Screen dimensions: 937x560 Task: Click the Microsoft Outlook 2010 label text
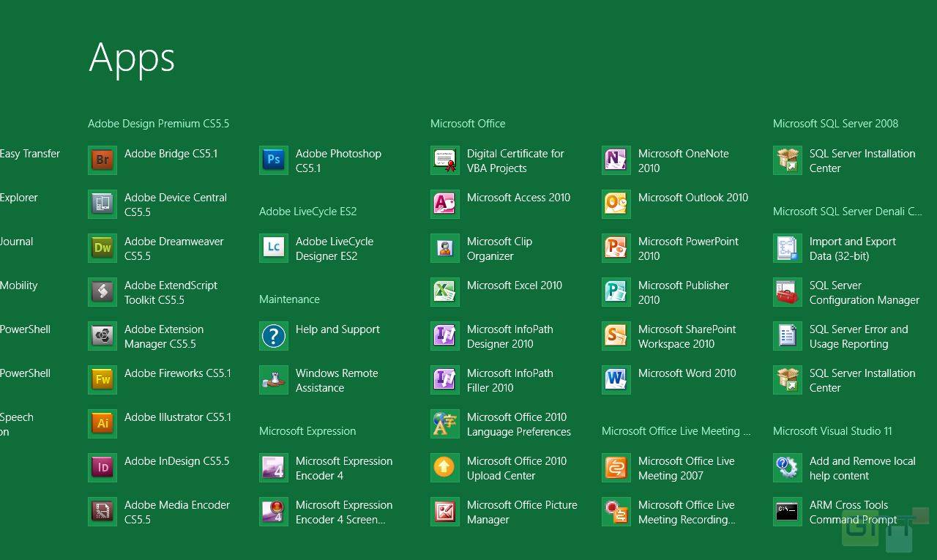(693, 198)
